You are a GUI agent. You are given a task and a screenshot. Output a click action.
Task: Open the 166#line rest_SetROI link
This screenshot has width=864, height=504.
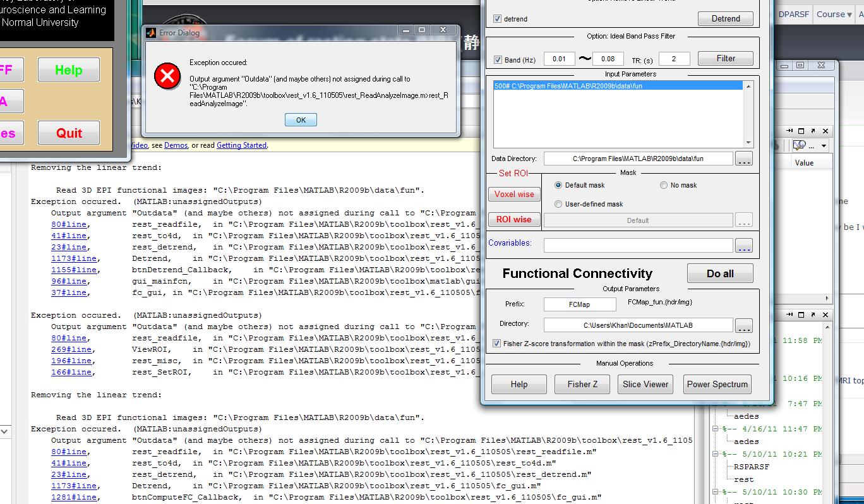tap(72, 372)
